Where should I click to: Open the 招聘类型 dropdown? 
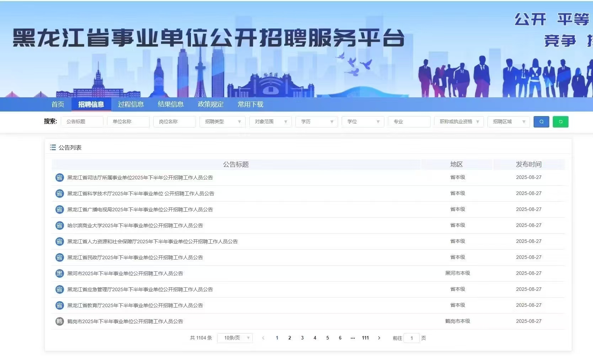(222, 121)
